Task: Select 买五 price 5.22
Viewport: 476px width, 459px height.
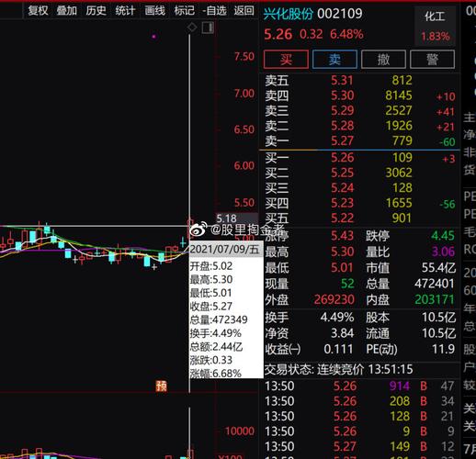Action: click(x=342, y=218)
